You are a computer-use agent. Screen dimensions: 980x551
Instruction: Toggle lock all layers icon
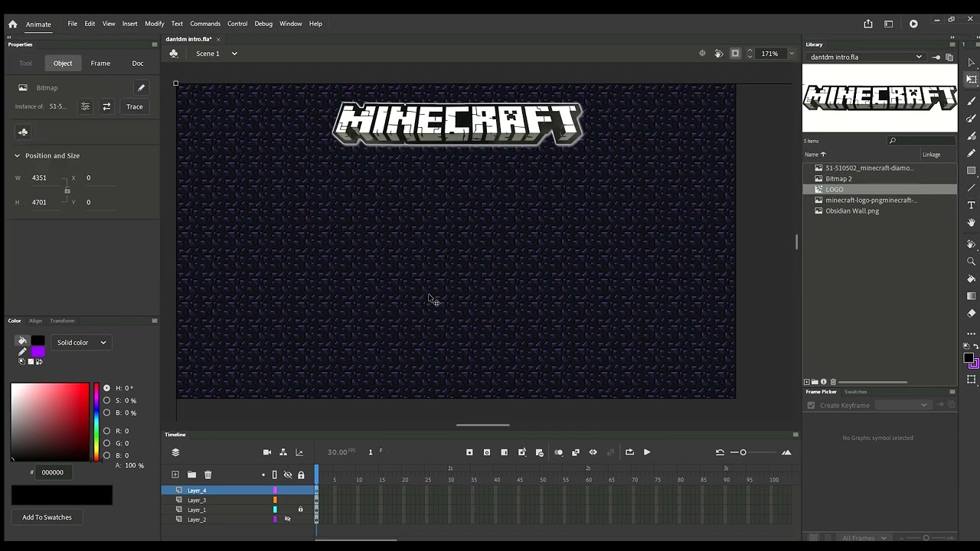[x=301, y=475]
